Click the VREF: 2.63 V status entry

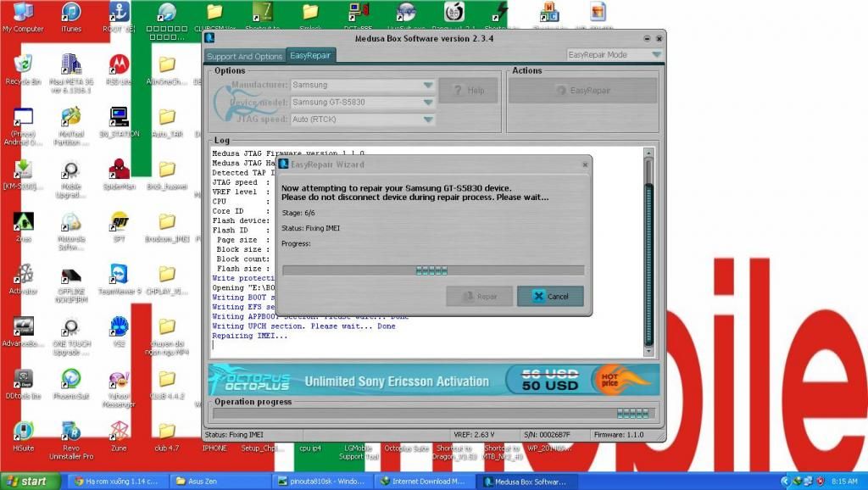(x=475, y=435)
